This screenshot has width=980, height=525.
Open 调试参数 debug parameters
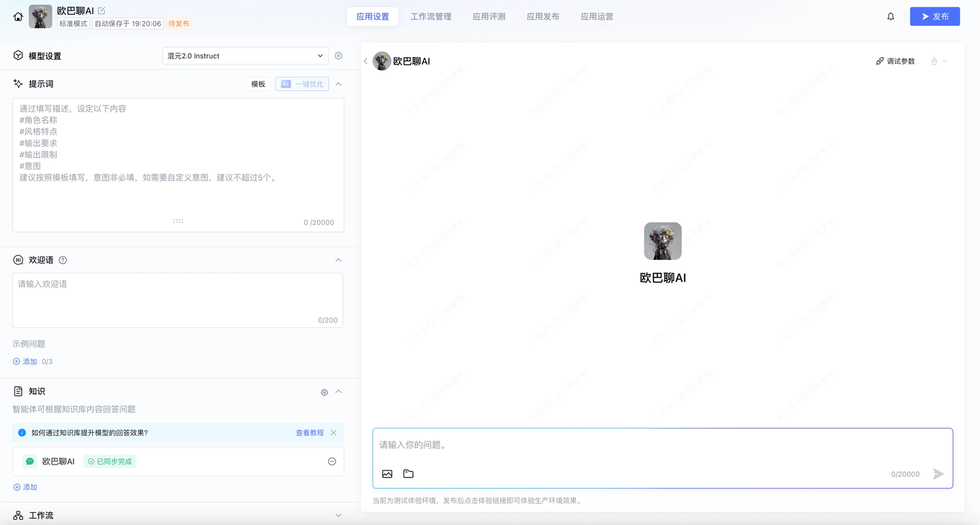click(896, 61)
